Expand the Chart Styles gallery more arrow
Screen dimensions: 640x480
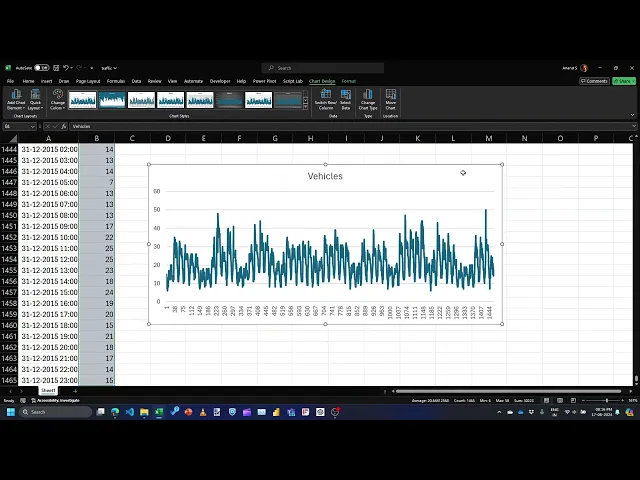pos(305,107)
